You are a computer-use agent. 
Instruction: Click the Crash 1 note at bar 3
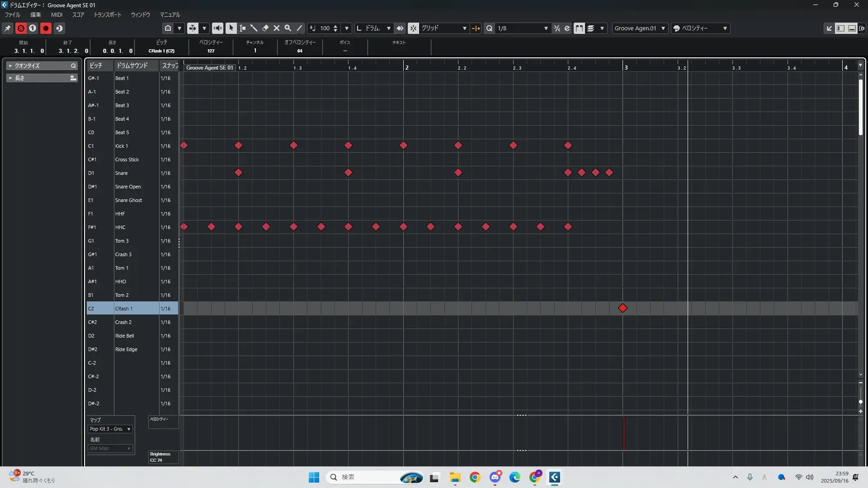coord(623,308)
